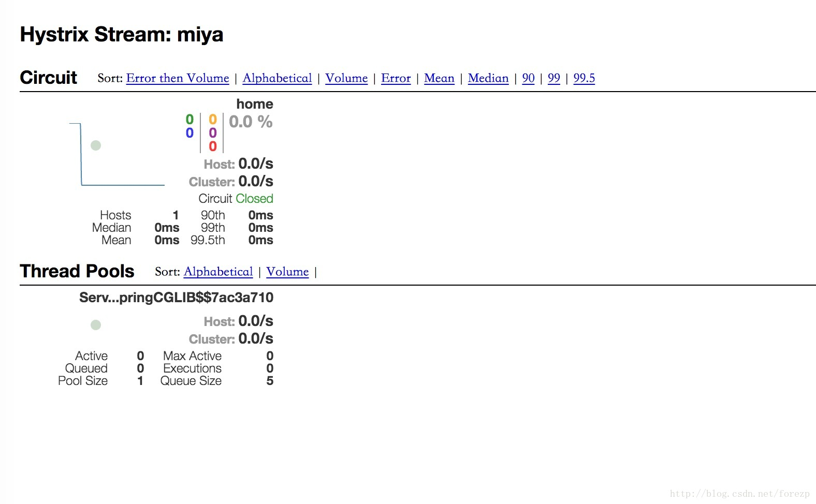Click the circuit Cluster rate value
Image resolution: width=816 pixels, height=504 pixels.
(256, 182)
